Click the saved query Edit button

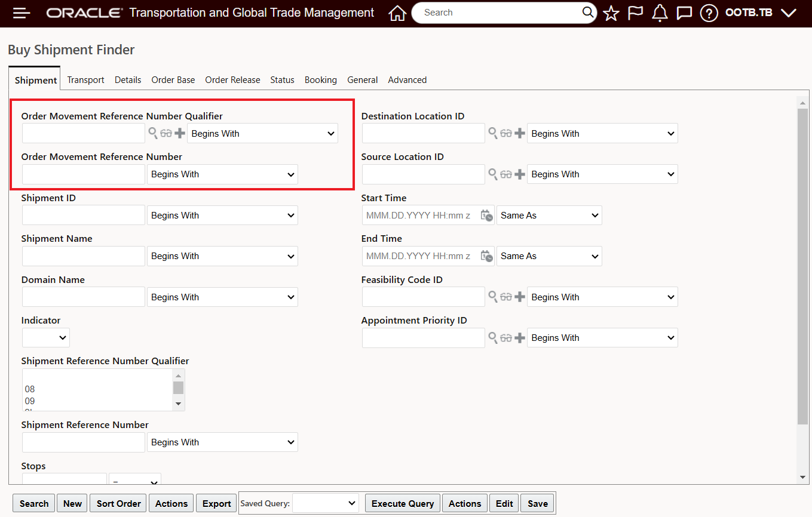coord(504,503)
